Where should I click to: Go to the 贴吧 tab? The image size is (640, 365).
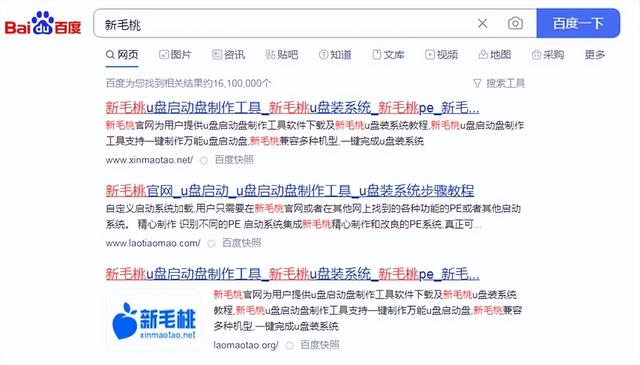click(282, 55)
